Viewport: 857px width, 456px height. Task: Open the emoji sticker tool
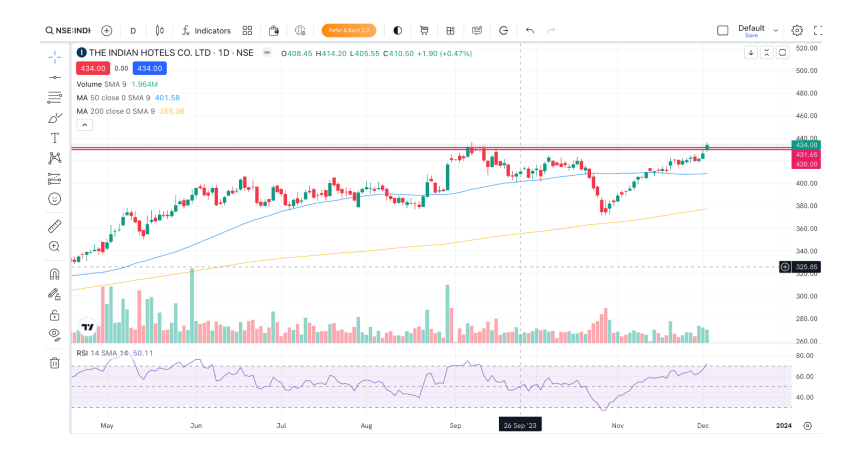(55, 199)
